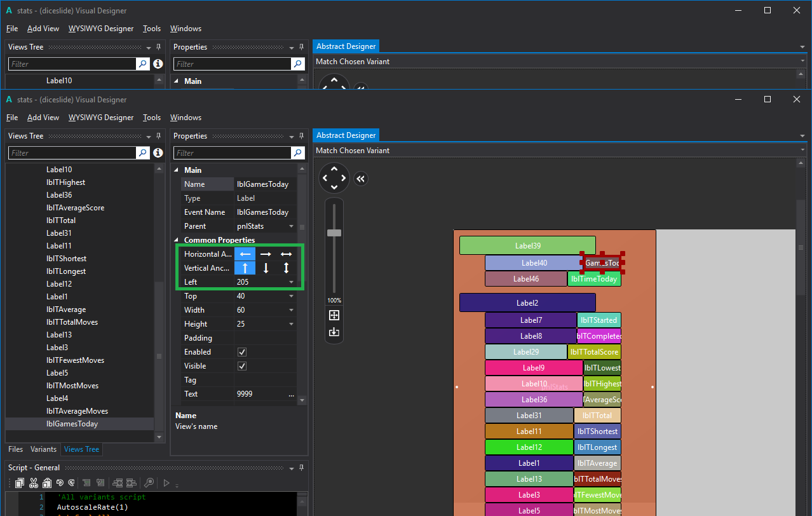Open the Width value dropdown arrow
The image size is (812, 516).
pyautogui.click(x=292, y=310)
